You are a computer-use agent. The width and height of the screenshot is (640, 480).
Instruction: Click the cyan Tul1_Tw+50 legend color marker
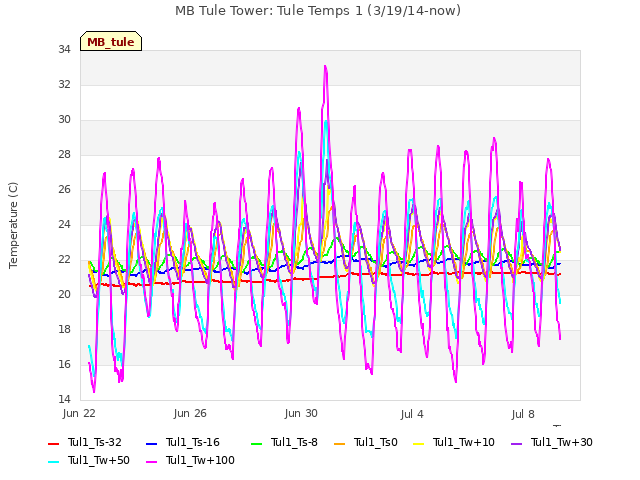[53, 462]
